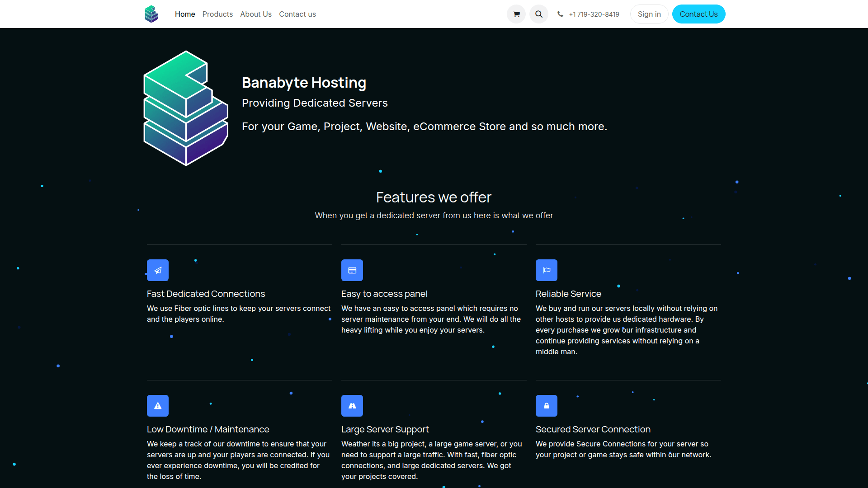Image resolution: width=868 pixels, height=488 pixels.
Task: Click the flag Reliable Service icon
Action: tap(547, 270)
